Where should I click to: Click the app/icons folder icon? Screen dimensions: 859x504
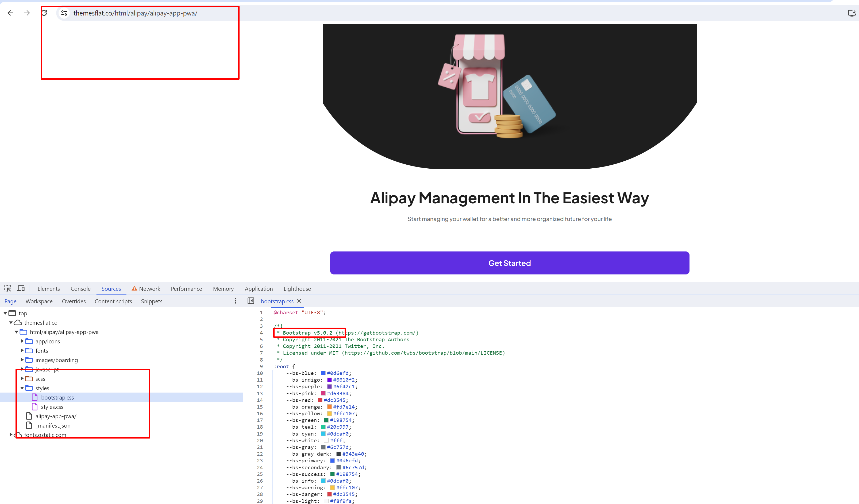pyautogui.click(x=29, y=341)
